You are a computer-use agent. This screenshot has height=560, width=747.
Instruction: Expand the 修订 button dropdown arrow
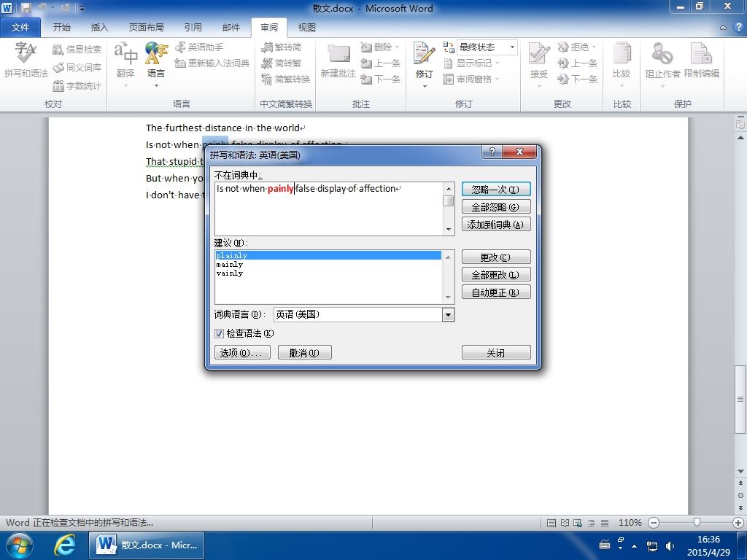(x=424, y=86)
